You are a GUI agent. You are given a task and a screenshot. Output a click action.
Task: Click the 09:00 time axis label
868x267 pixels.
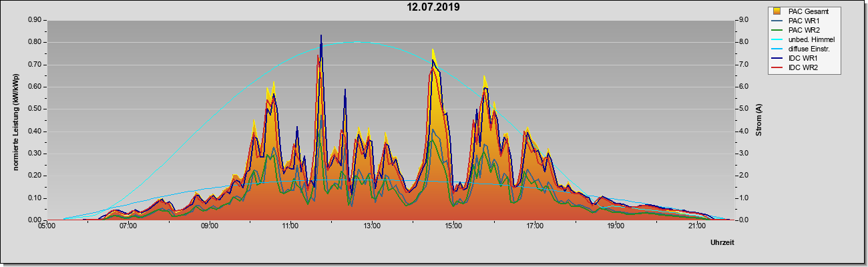[209, 227]
